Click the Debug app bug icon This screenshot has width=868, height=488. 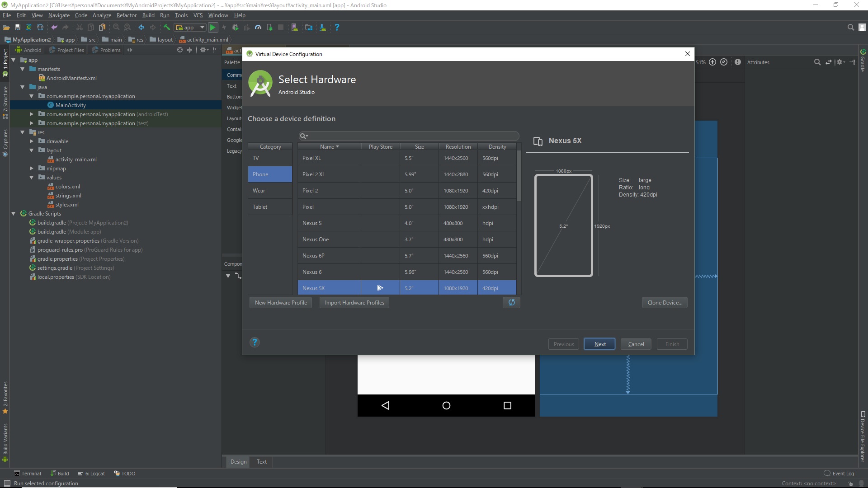point(236,28)
